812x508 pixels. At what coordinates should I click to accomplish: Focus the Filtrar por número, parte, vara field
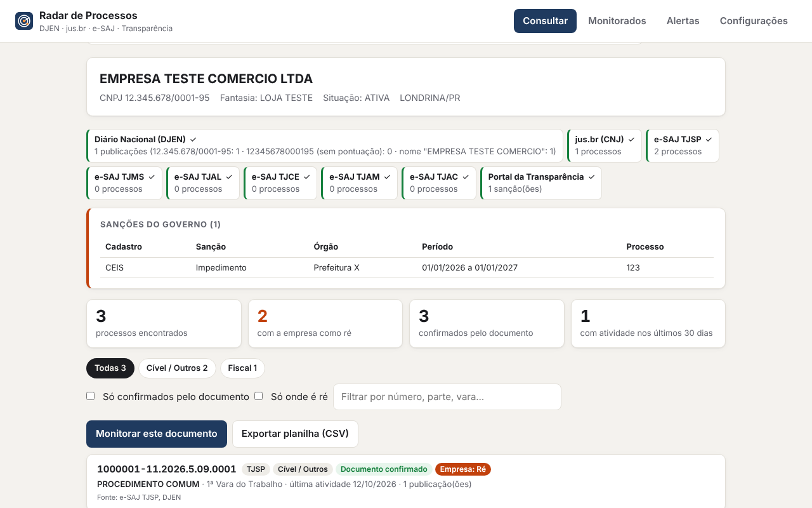point(447,397)
